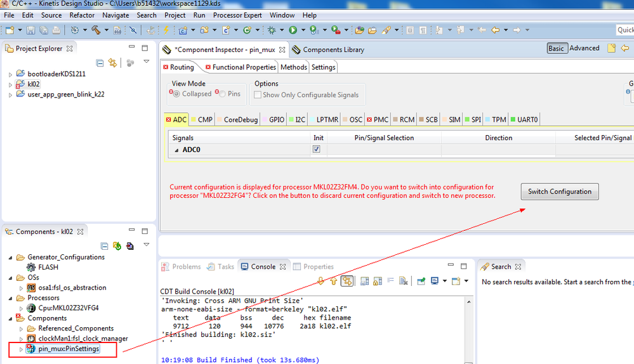634x364 pixels.
Task: Open the Navigate menu
Action: (x=116, y=15)
